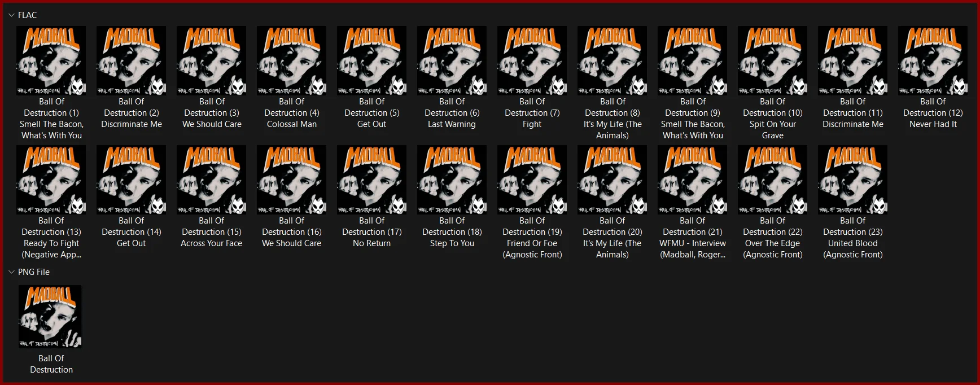Select Ball Of Destruction (22) thumbnail
This screenshot has height=385, width=980.
tap(773, 180)
